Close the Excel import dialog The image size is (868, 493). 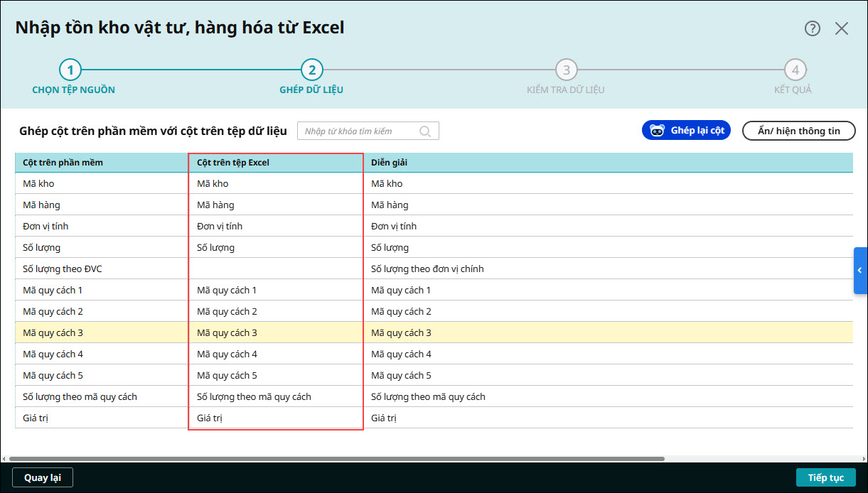click(842, 28)
